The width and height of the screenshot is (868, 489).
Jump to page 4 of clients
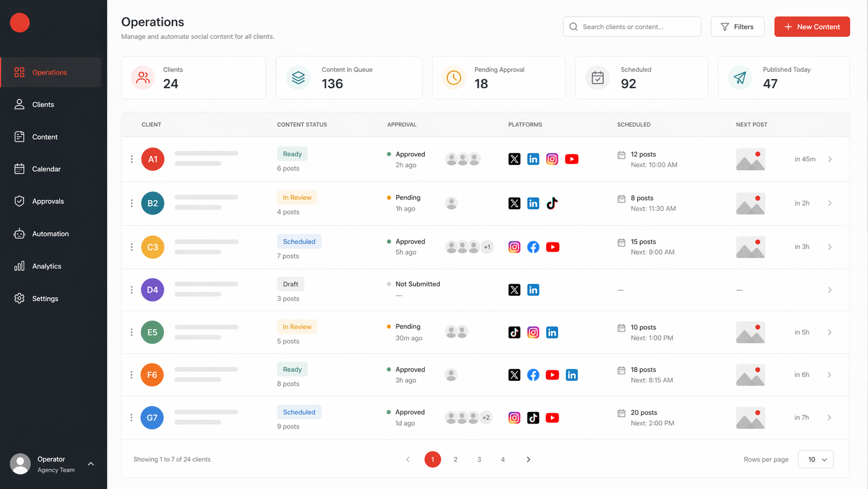coord(503,459)
